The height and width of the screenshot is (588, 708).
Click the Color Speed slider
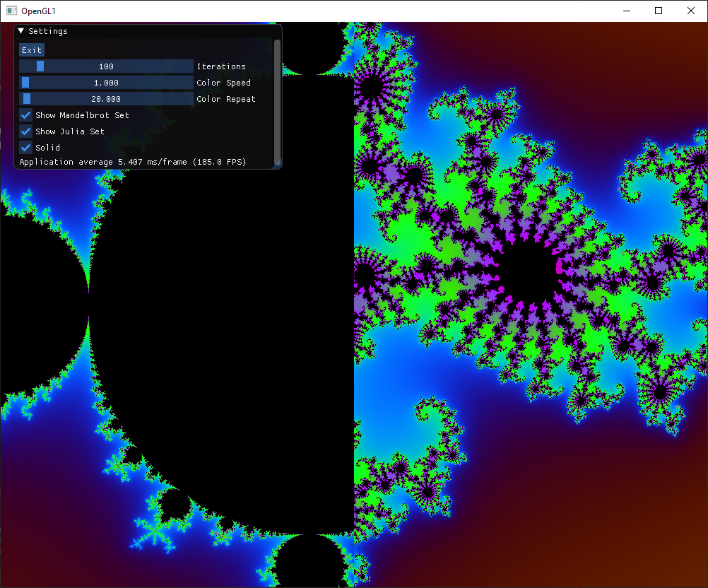[x=106, y=83]
